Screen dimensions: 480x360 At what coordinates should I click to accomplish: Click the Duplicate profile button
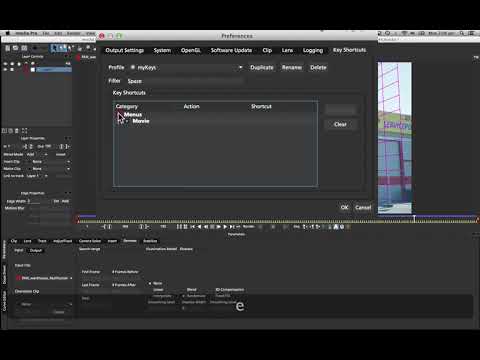coord(262,67)
